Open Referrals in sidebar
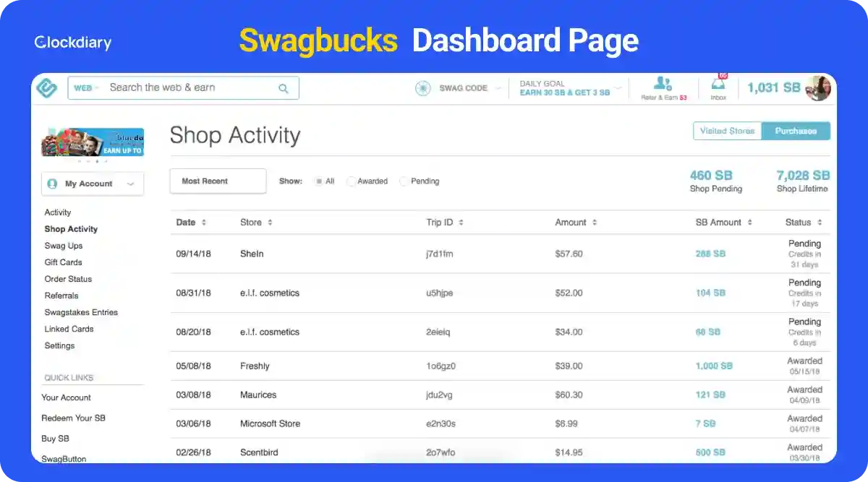868x482 pixels. [x=61, y=296]
